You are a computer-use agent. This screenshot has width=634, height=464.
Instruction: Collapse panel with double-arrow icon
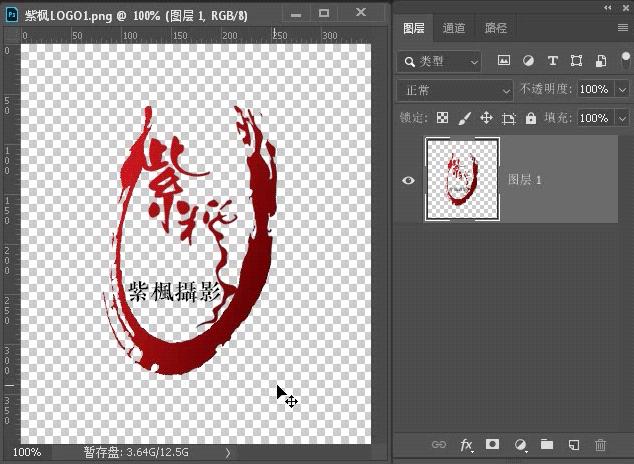pos(607,7)
